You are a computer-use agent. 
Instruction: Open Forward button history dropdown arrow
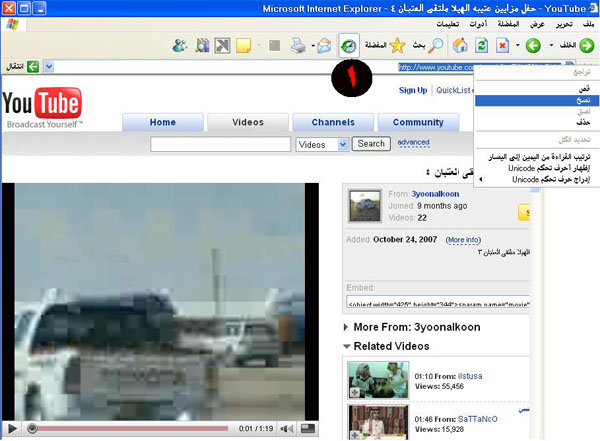click(x=518, y=46)
